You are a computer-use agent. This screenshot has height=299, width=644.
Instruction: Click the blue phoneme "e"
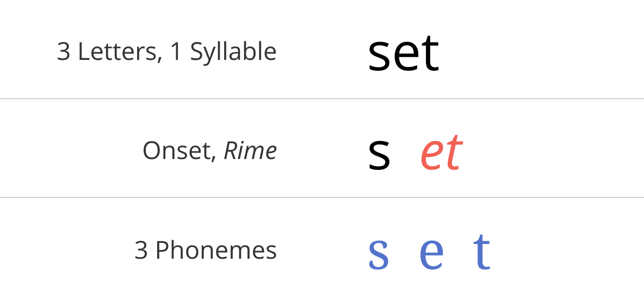click(431, 253)
